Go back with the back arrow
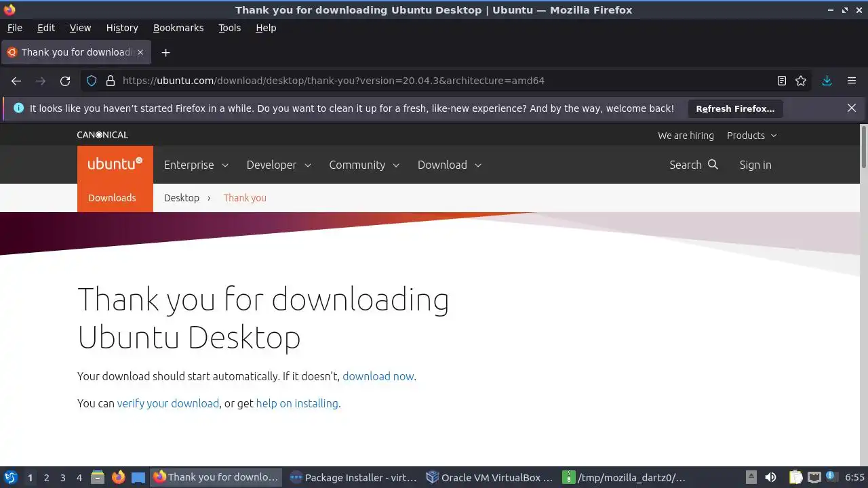The height and width of the screenshot is (488, 868). (x=16, y=81)
